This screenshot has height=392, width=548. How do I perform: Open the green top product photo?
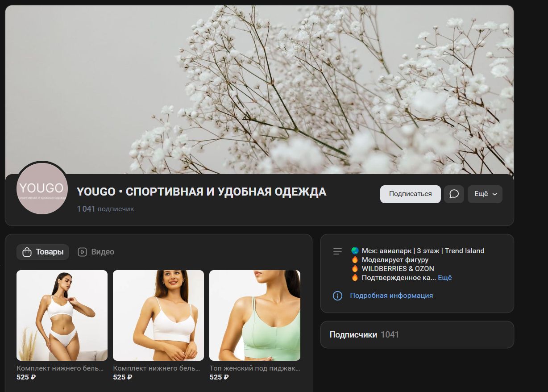[x=255, y=315]
